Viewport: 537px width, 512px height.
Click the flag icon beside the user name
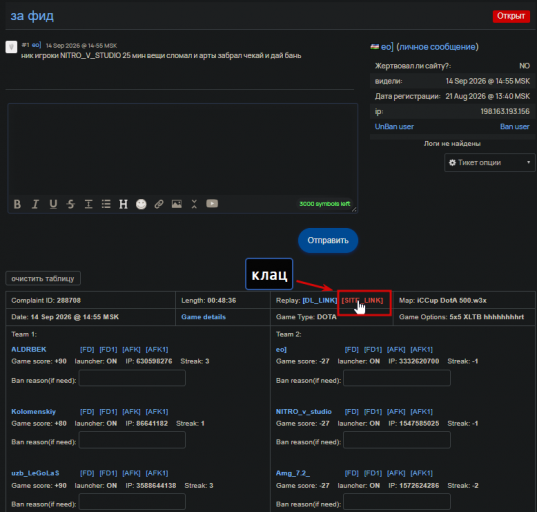[375, 47]
